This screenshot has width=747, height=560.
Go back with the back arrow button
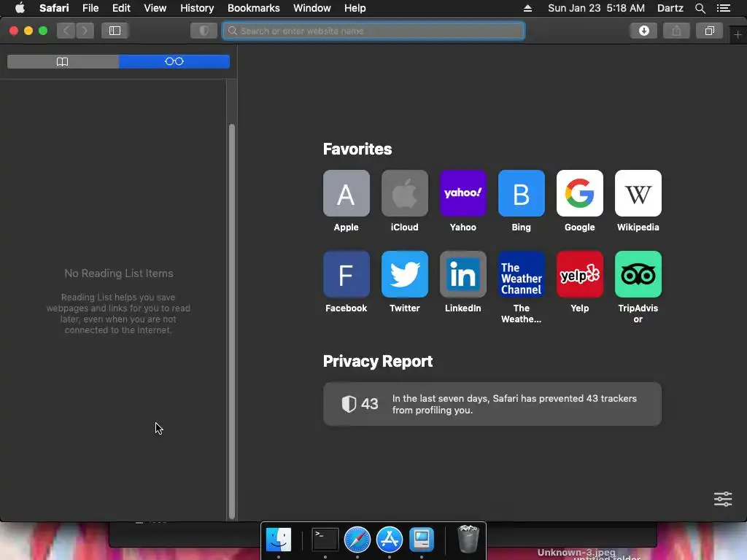point(66,31)
